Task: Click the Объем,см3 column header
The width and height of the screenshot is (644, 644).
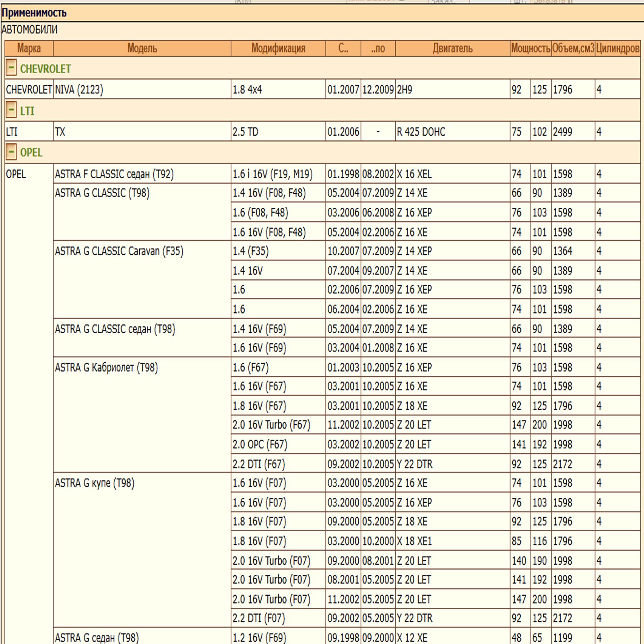Action: (x=573, y=49)
